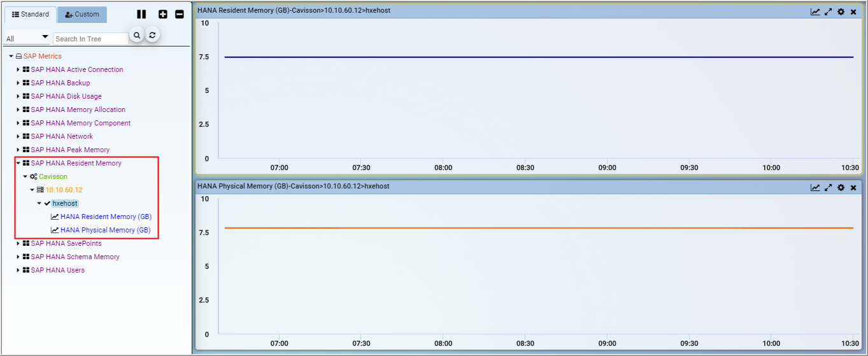
Task: Click the SAP Metrics root label
Action: coord(43,56)
